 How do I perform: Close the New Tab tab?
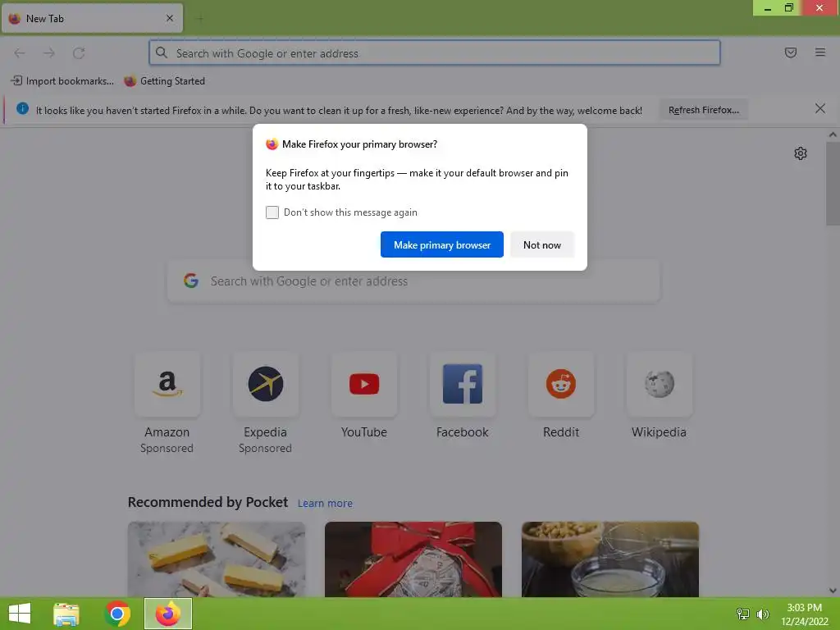coord(170,18)
